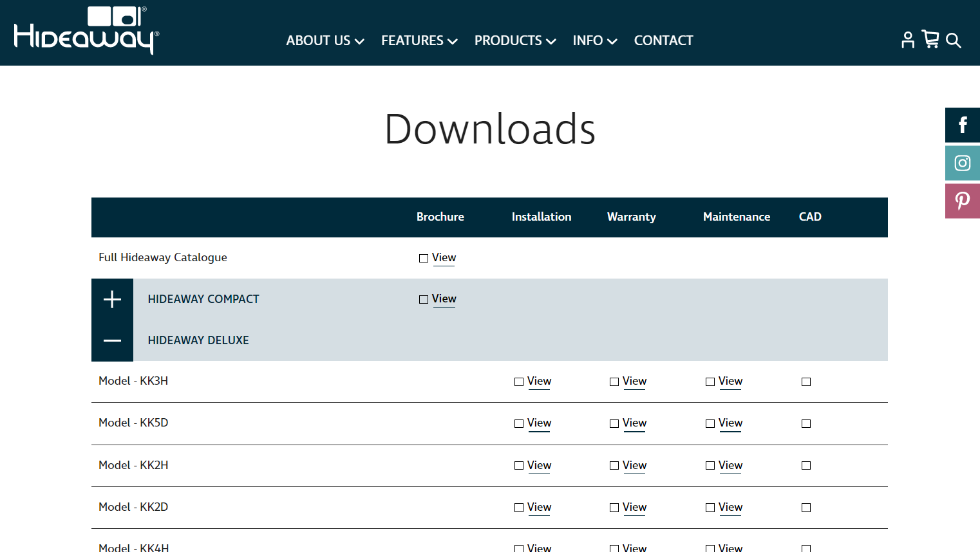
Task: Expand the Products menu
Action: tap(515, 41)
